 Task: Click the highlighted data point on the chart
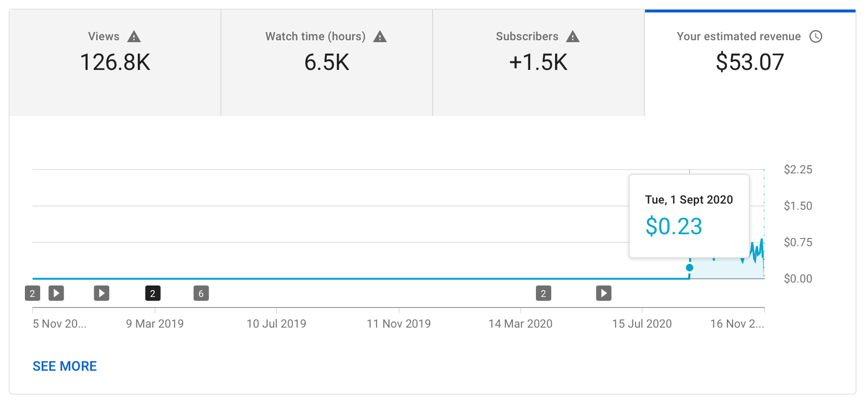[690, 268]
